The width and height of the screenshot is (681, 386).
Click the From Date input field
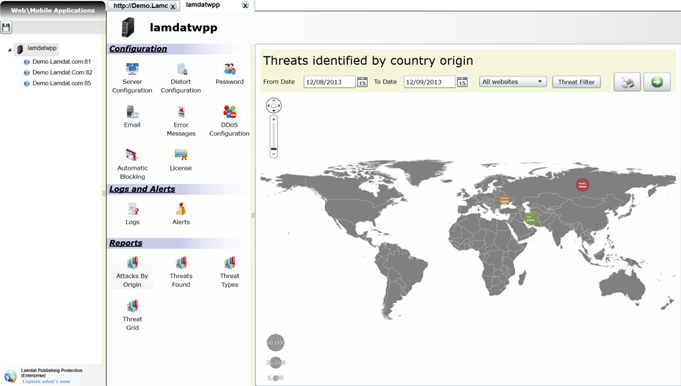(329, 82)
